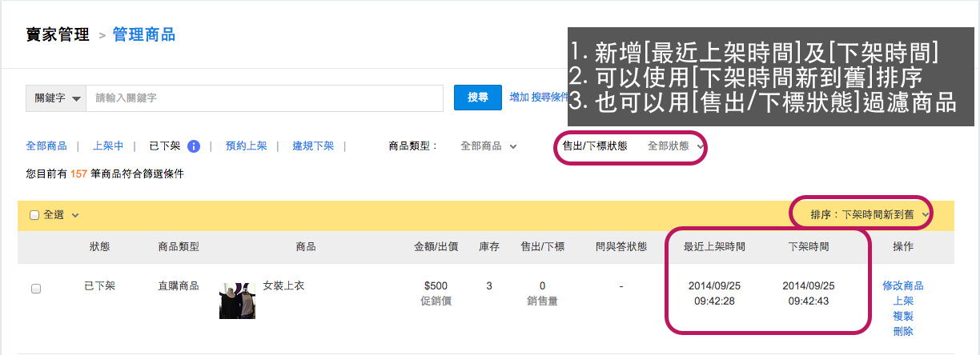Expand the arrow next to 全選
This screenshot has width=980, height=355.
75,215
